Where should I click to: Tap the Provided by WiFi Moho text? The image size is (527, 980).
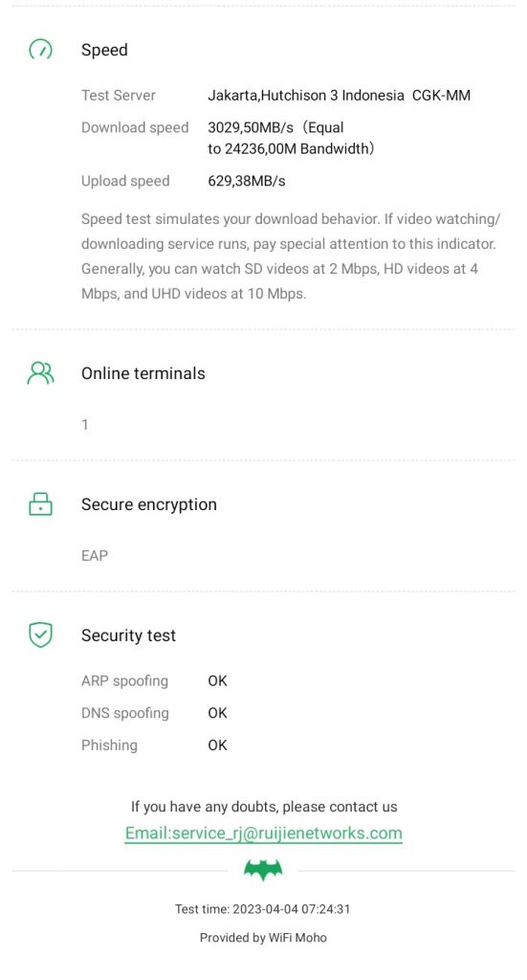[263, 938]
